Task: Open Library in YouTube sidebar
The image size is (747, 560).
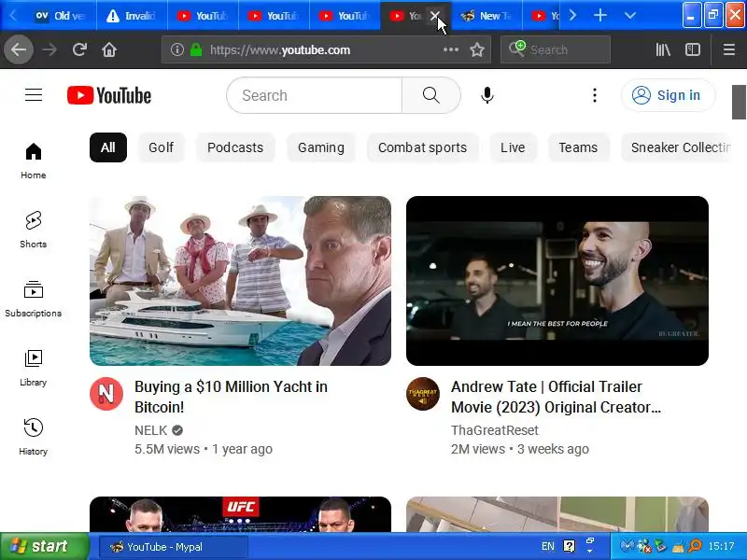Action: [34, 368]
